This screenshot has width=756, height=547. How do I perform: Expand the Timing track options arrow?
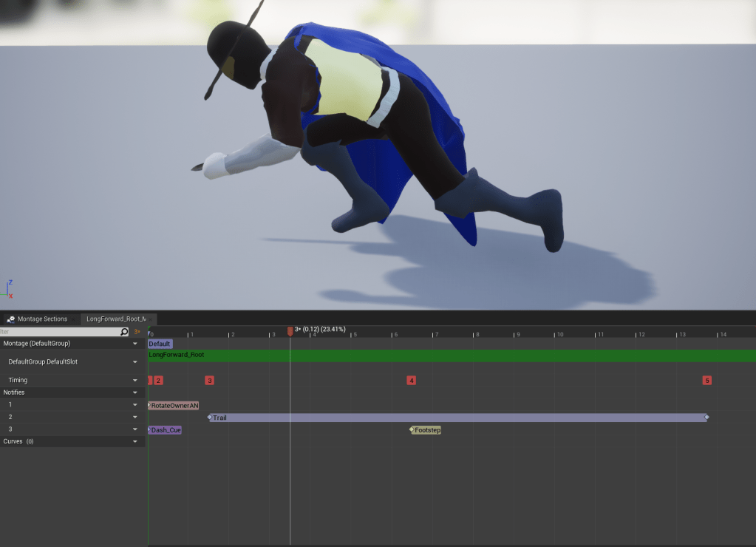click(134, 381)
